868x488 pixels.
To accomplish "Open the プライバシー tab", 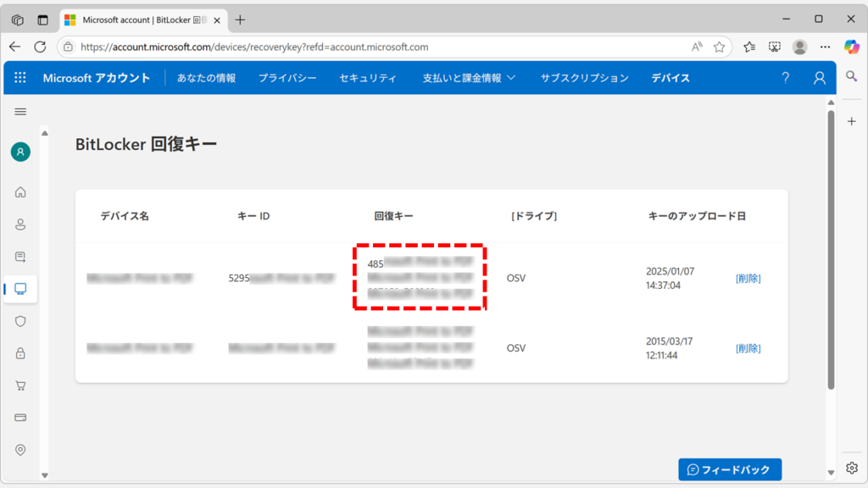I will click(x=287, y=78).
